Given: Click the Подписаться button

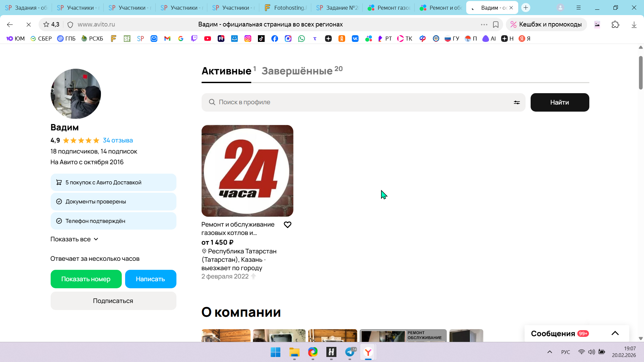Looking at the screenshot, I should click(113, 301).
